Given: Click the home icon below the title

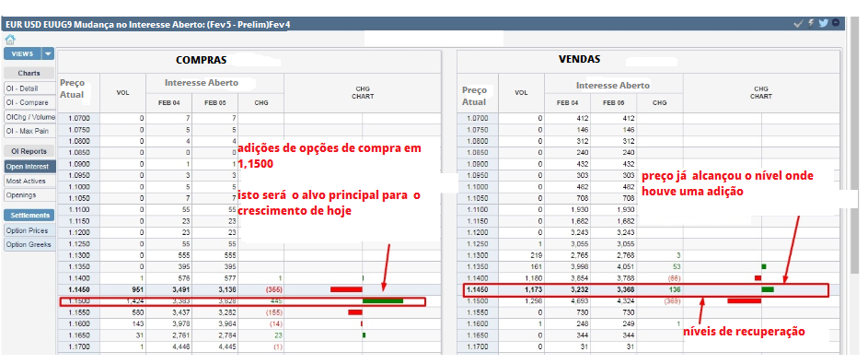Looking at the screenshot, I should 10,40.
